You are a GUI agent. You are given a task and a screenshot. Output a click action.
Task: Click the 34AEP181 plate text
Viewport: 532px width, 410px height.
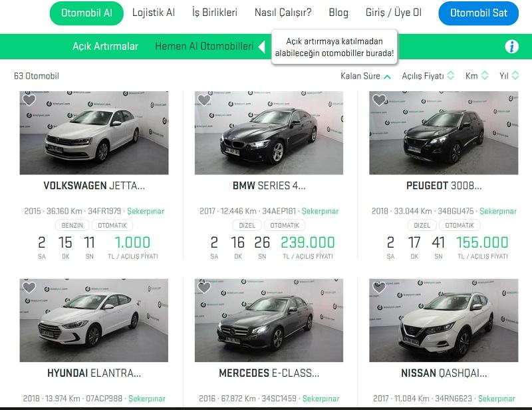(279, 211)
